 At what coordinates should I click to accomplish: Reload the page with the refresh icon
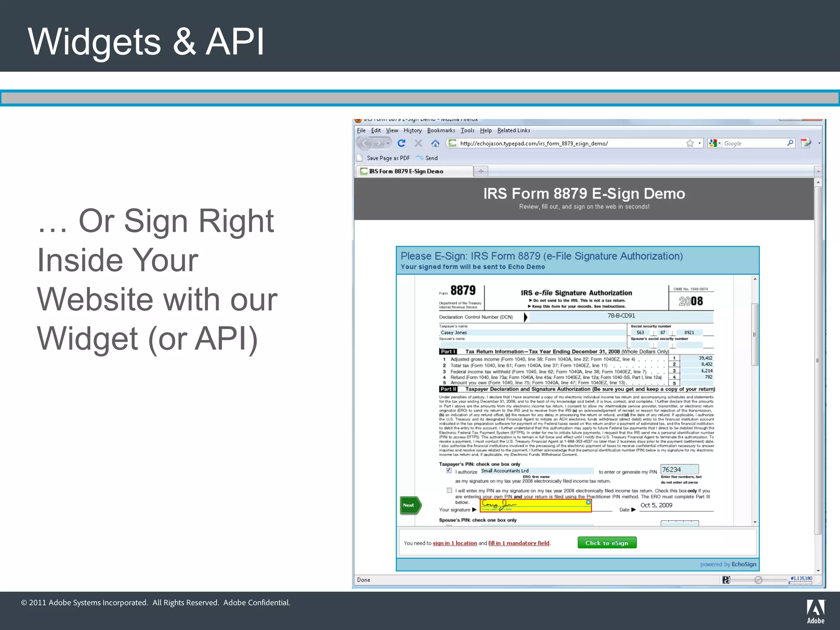[x=402, y=143]
